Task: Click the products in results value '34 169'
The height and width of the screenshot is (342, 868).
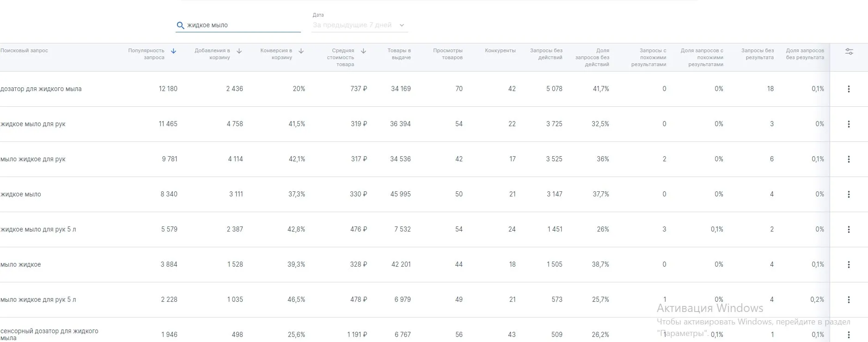Action: point(401,89)
